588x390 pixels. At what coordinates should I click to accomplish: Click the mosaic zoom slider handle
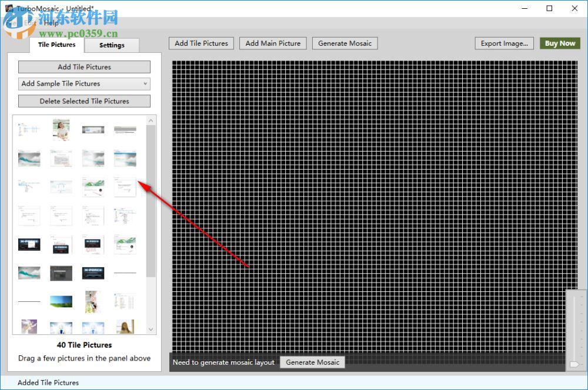click(574, 364)
